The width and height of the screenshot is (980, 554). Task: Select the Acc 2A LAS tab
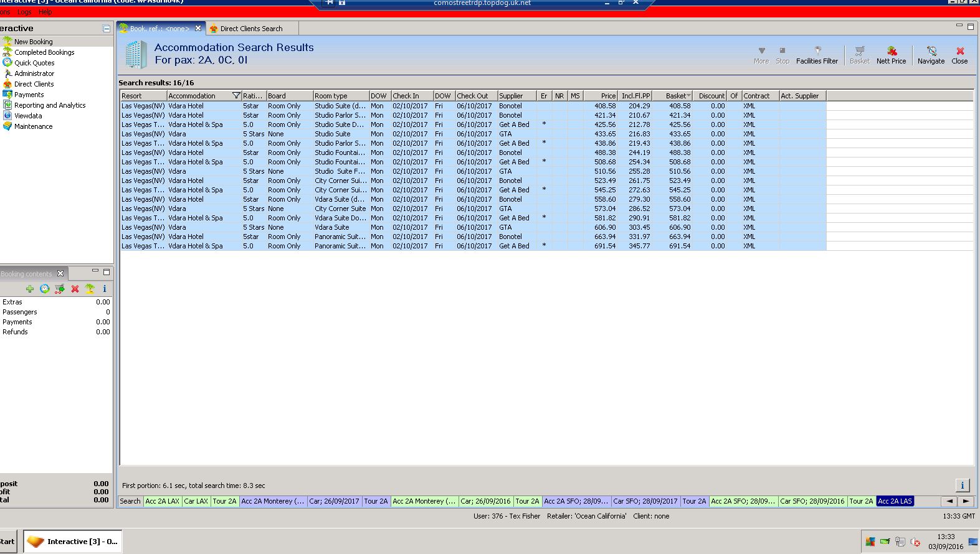coord(895,501)
